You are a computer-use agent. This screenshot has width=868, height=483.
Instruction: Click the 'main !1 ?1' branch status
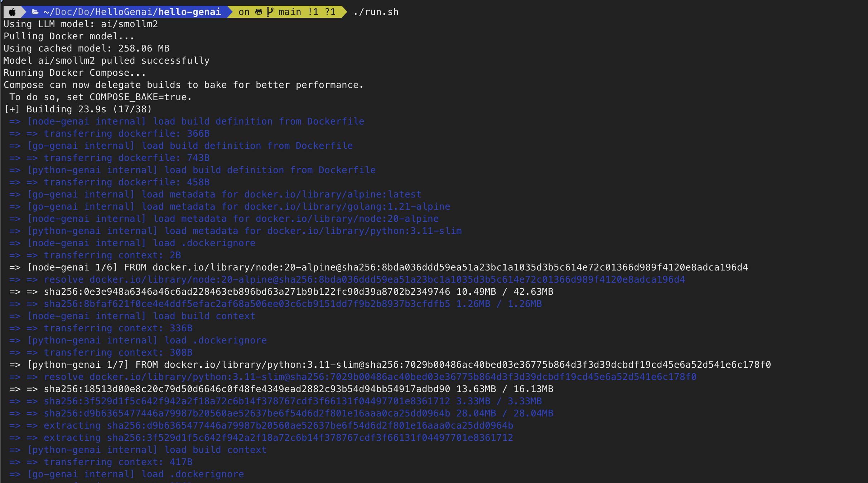tap(307, 12)
